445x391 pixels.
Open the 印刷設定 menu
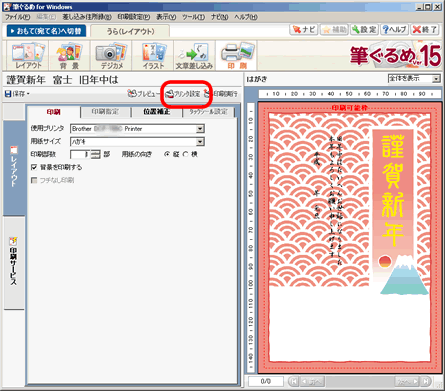[x=134, y=17]
